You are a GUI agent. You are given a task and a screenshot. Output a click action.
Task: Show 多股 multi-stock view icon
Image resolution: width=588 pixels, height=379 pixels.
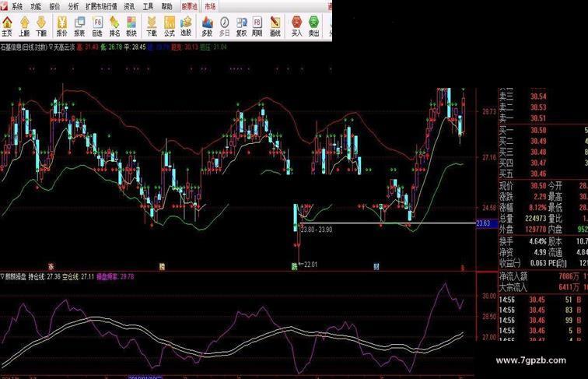click(207, 26)
